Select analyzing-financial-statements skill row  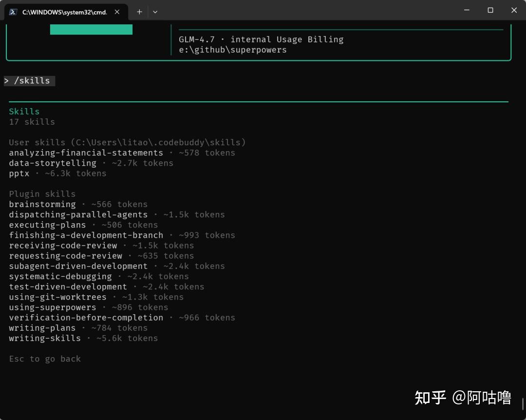(x=122, y=153)
